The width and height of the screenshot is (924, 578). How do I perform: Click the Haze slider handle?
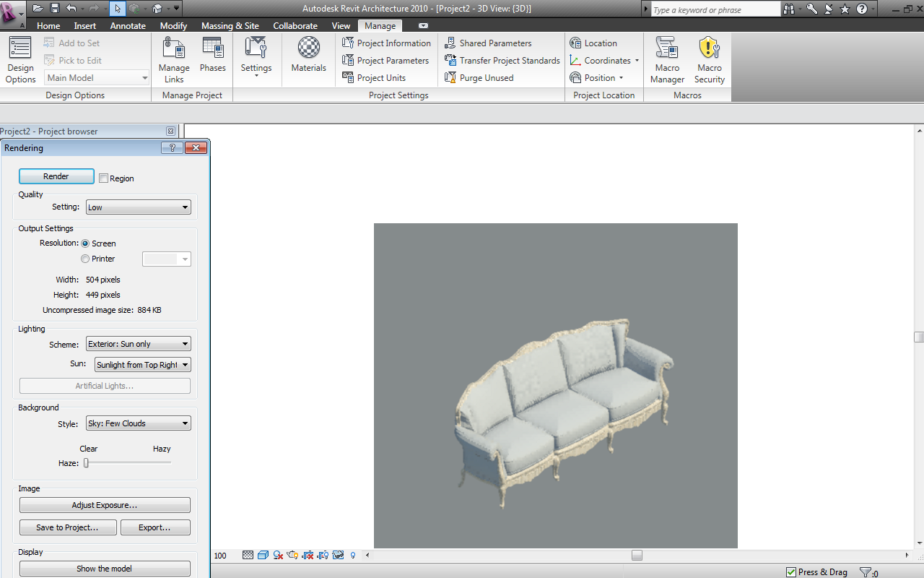click(x=86, y=463)
